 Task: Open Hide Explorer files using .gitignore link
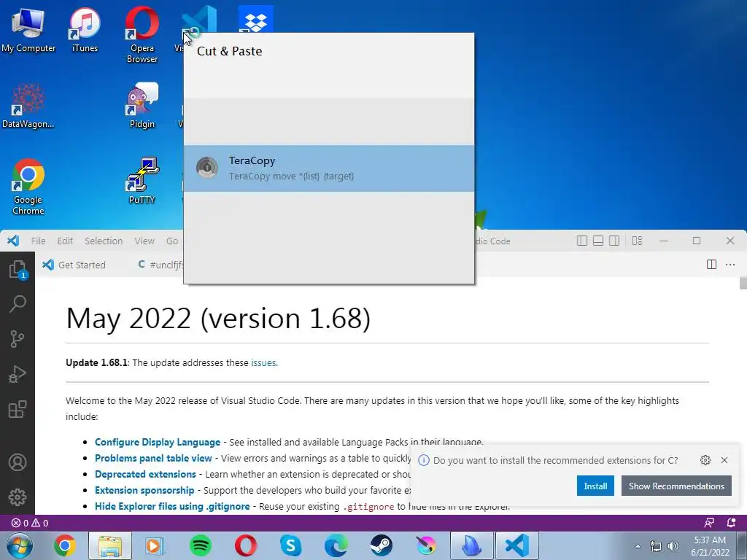tap(172, 506)
